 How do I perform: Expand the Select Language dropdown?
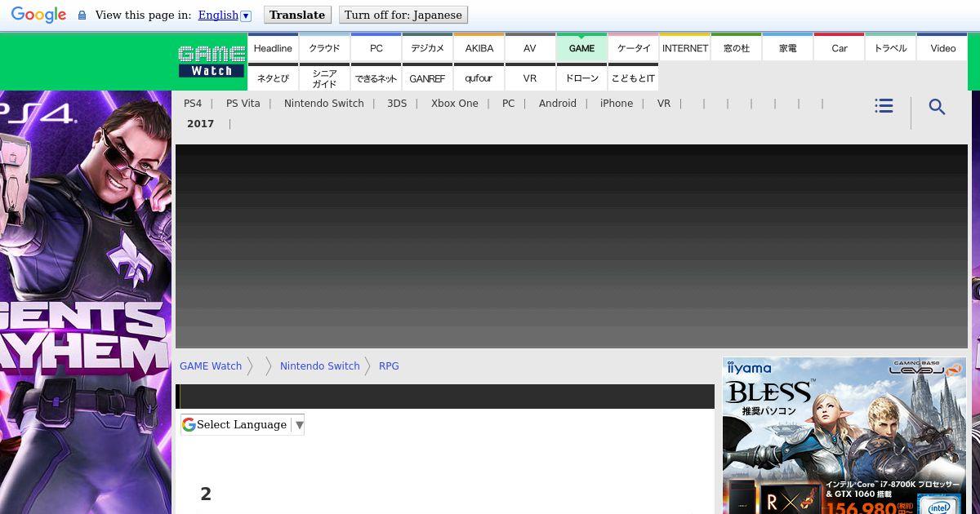point(243,424)
